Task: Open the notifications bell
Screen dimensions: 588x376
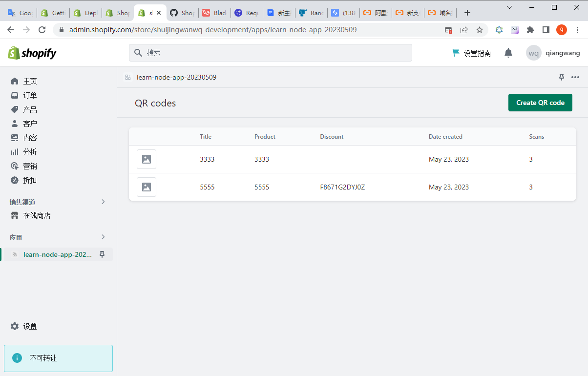Action: pyautogui.click(x=508, y=53)
